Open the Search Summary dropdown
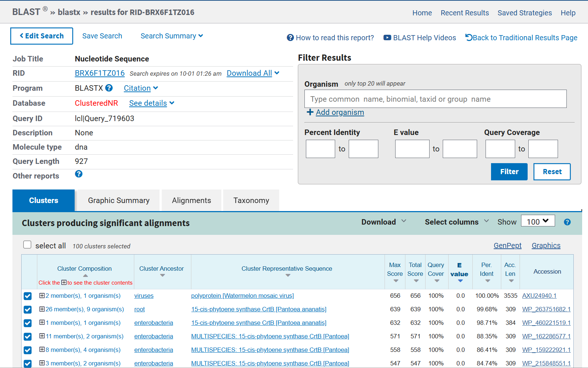This screenshot has height=368, width=588. coord(172,36)
